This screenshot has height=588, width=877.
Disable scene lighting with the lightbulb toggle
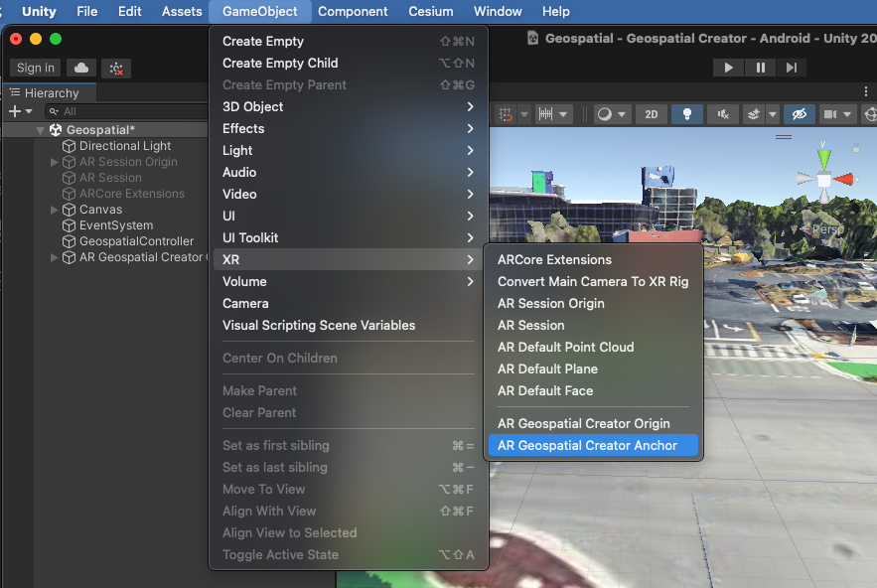(687, 114)
